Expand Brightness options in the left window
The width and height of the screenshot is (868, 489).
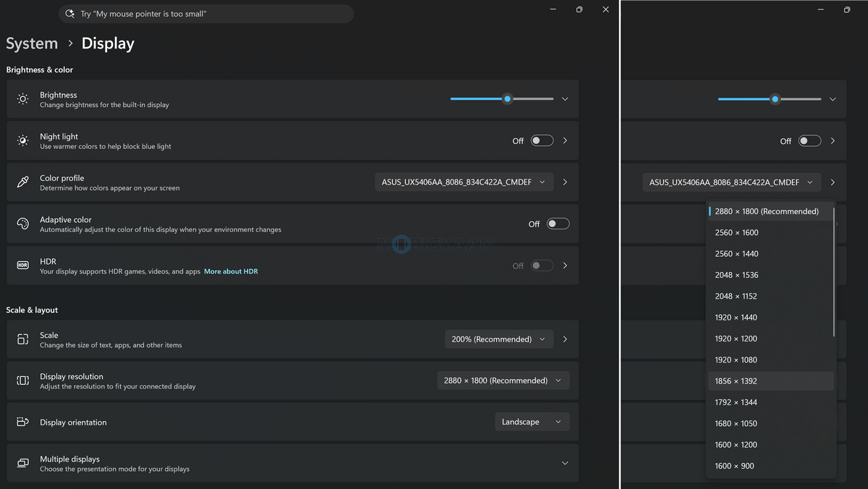[565, 99]
